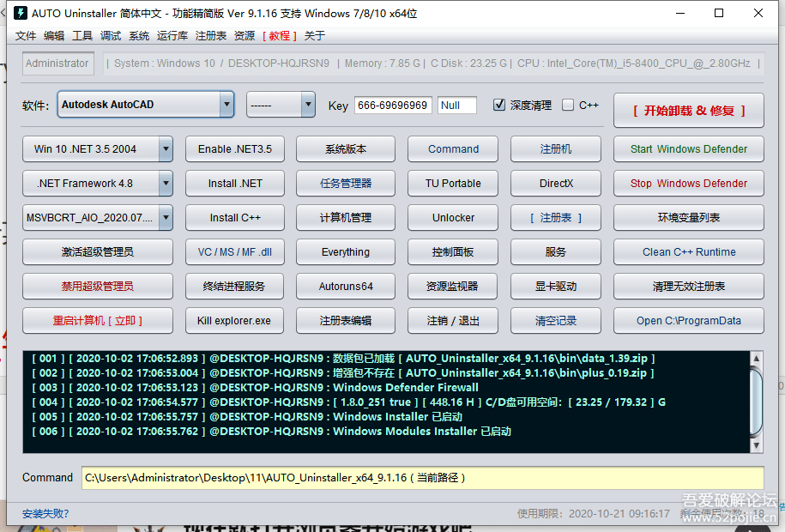Click the 注册机 button

(556, 148)
